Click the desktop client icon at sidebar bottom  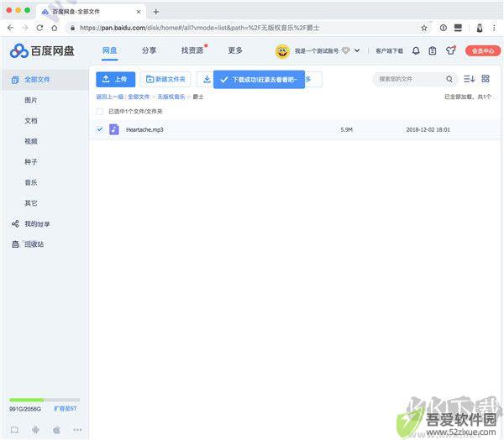pyautogui.click(x=15, y=430)
